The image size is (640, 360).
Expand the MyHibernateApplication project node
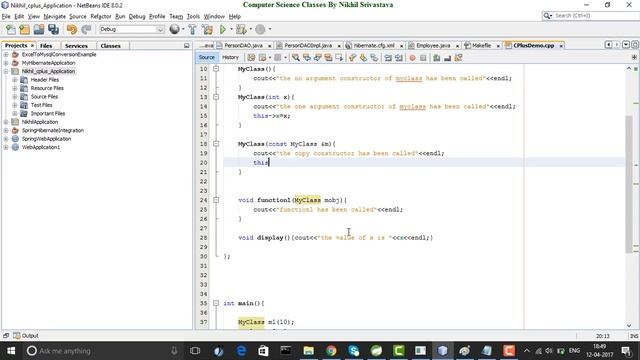click(x=6, y=63)
